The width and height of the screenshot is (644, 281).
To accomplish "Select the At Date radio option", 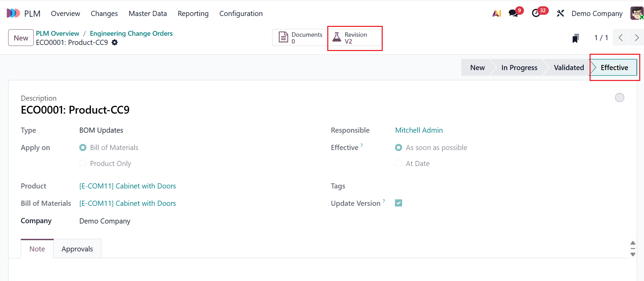I will tap(399, 164).
